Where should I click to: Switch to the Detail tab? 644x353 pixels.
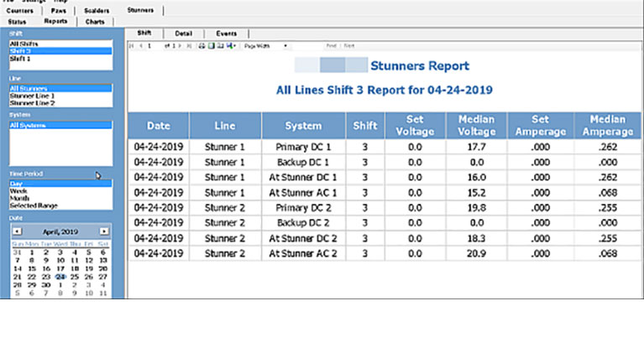click(183, 34)
